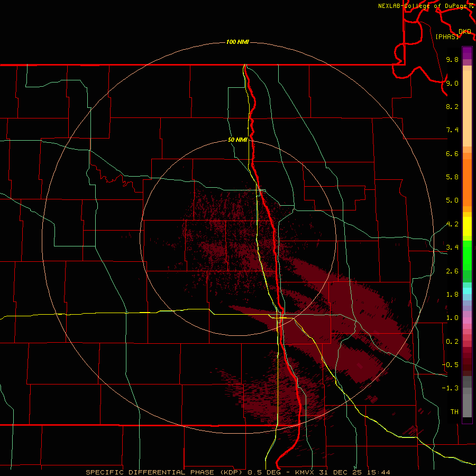Click the yellow segment of the color bar
The image size is (476, 476).
click(467, 226)
